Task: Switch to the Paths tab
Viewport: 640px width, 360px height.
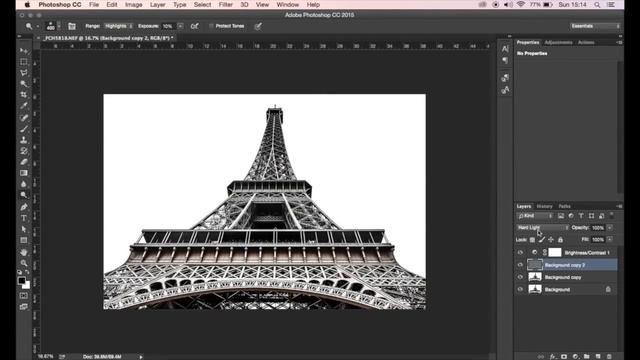Action: (564, 206)
